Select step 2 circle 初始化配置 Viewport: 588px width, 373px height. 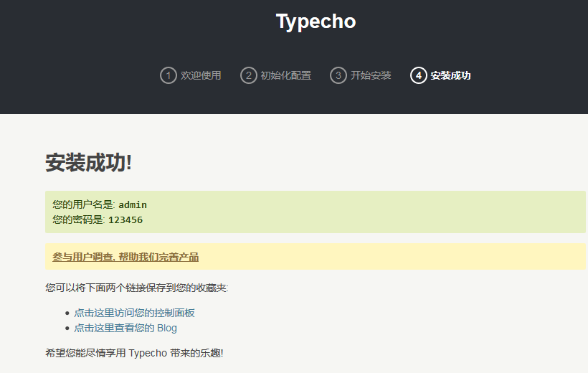[249, 75]
